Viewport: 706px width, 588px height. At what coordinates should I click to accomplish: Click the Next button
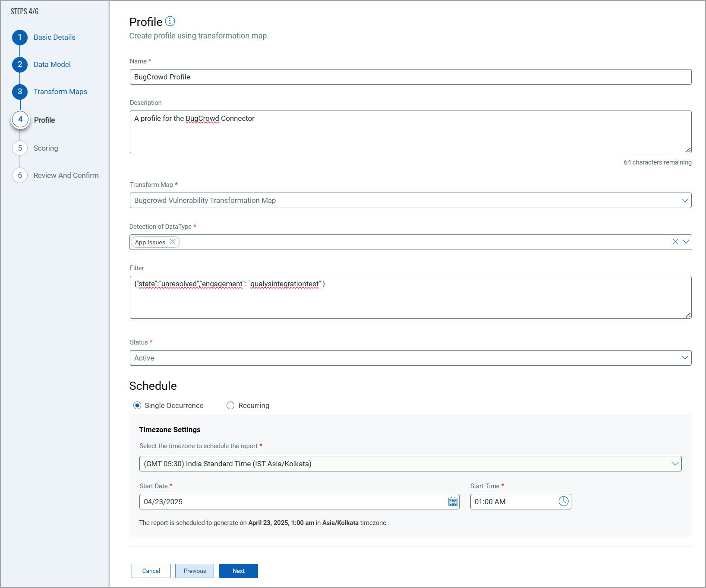(x=238, y=571)
